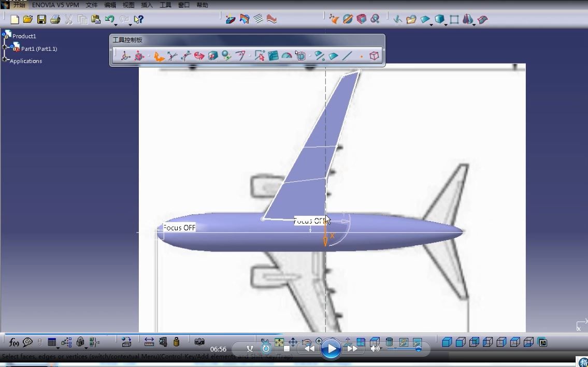Image resolution: width=588 pixels, height=367 pixels.
Task: Click the Capture camera icon
Action: click(199, 342)
